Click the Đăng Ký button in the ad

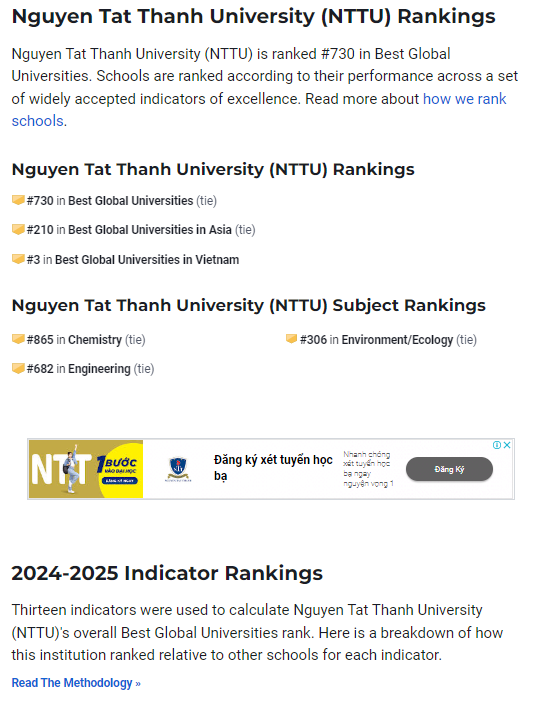point(449,469)
